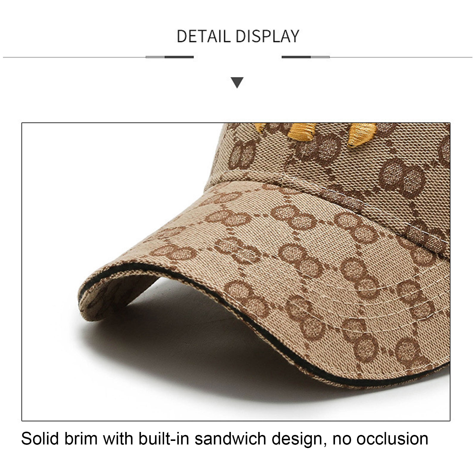Select the dark divider bar right of heading
This screenshot has width=476, height=476.
[296, 57]
